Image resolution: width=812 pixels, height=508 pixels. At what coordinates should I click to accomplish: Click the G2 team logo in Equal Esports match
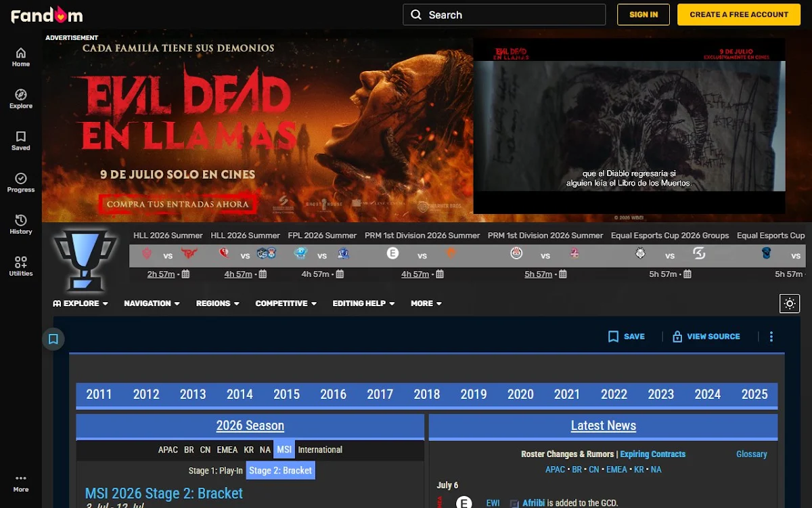pyautogui.click(x=640, y=253)
